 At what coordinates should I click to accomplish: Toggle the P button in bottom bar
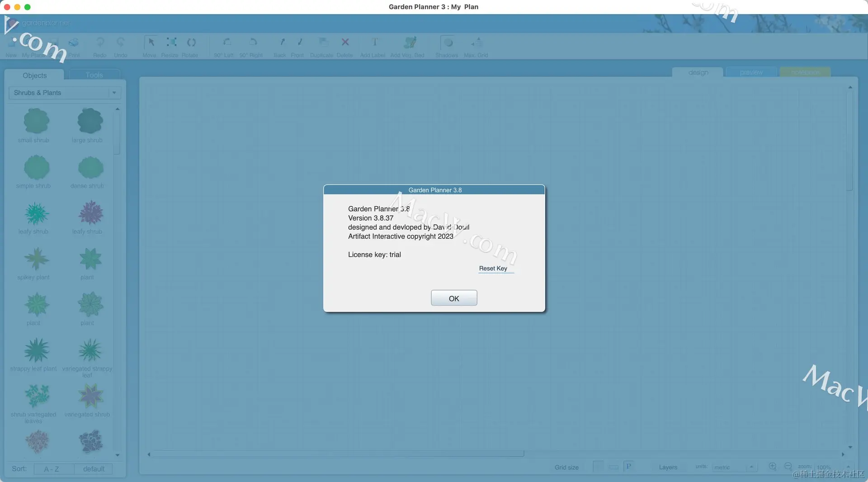coord(628,467)
